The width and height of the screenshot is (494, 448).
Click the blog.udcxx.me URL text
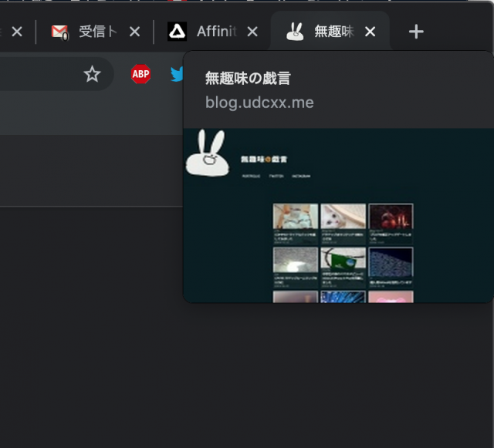tap(259, 102)
